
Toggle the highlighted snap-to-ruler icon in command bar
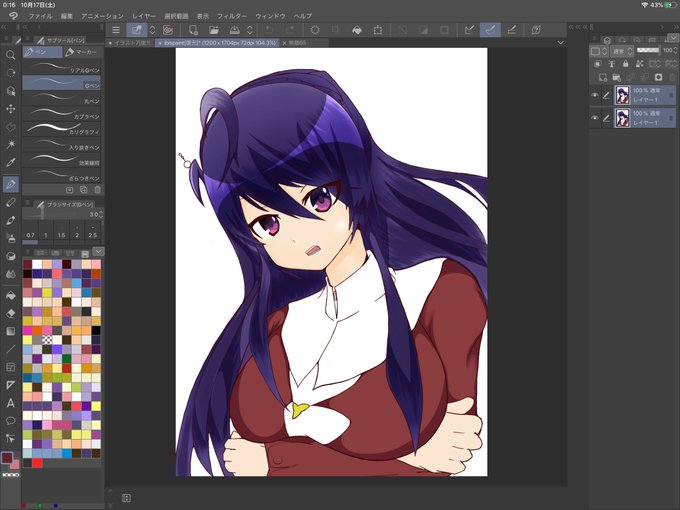pyautogui.click(x=490, y=30)
